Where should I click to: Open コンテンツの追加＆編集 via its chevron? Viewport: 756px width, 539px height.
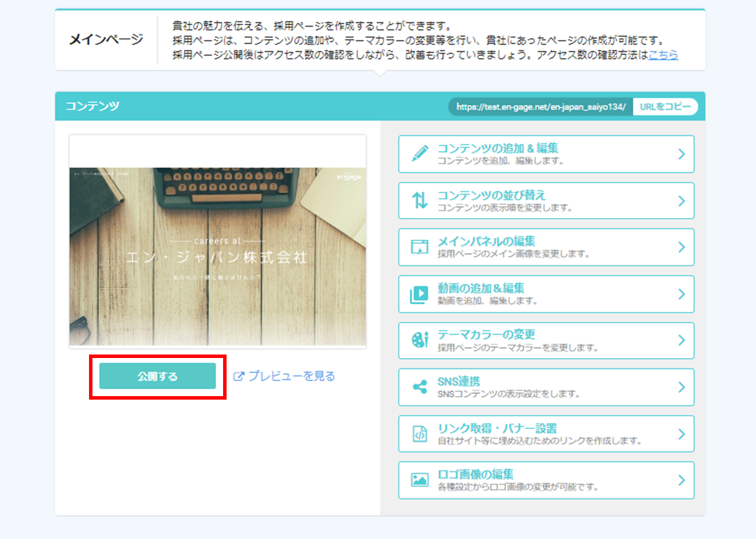tap(681, 154)
